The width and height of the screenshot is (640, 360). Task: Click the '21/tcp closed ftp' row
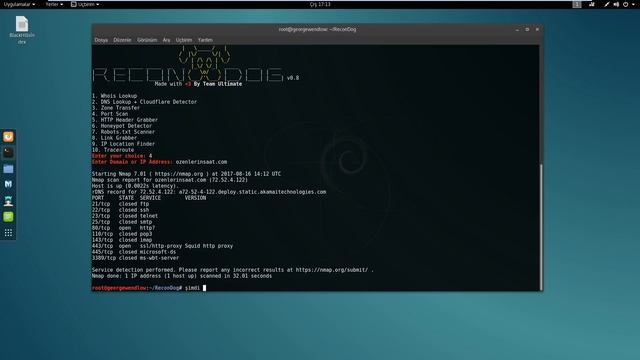pyautogui.click(x=120, y=204)
